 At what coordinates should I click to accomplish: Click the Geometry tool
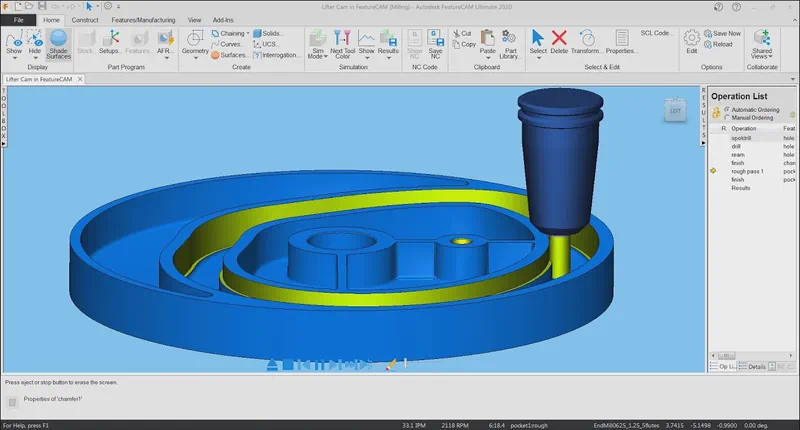click(x=195, y=42)
